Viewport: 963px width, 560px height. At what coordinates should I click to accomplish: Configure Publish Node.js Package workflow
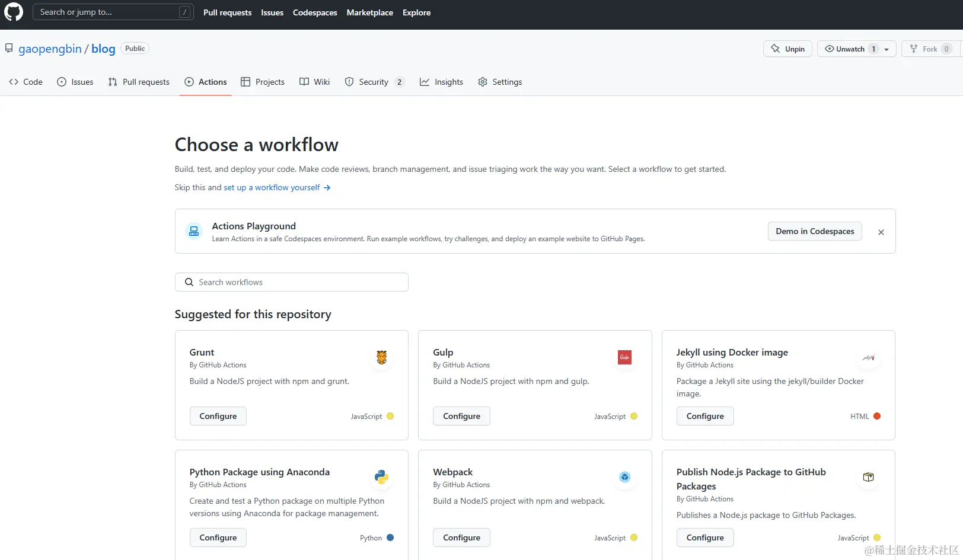pos(705,537)
